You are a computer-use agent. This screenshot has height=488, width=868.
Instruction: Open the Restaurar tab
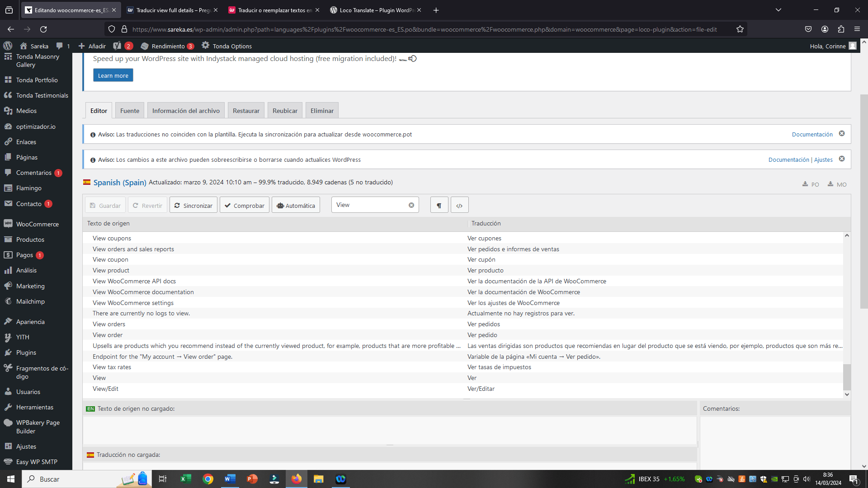coord(246,111)
